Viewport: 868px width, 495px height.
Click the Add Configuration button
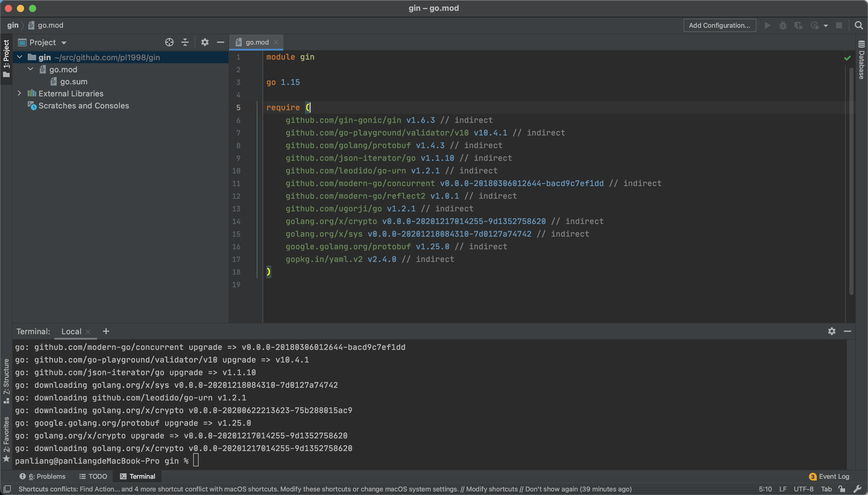click(x=719, y=26)
